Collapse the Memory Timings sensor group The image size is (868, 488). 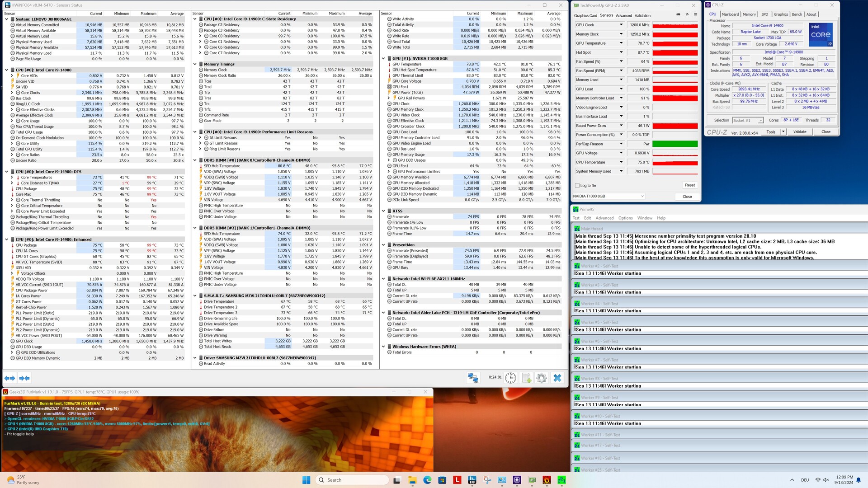195,64
